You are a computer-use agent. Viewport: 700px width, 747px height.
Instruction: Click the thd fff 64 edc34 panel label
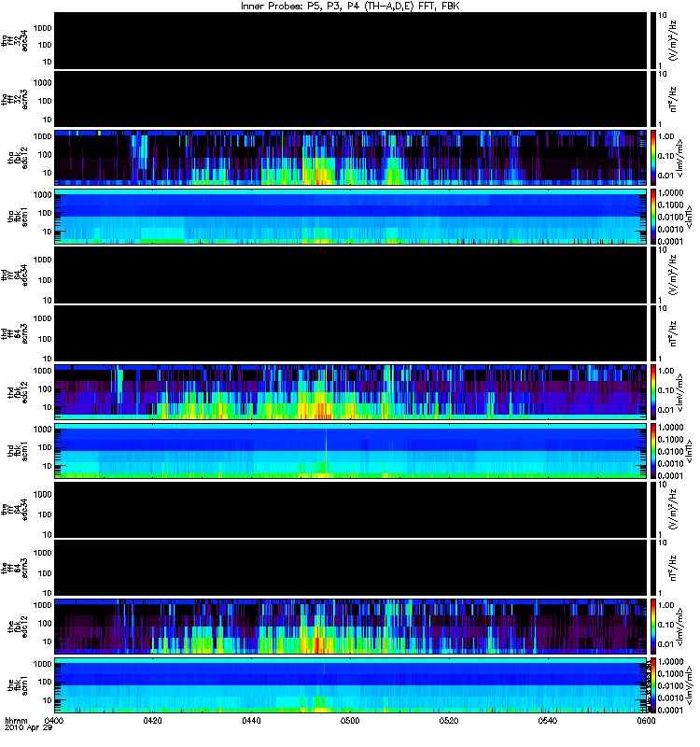(x=15, y=275)
